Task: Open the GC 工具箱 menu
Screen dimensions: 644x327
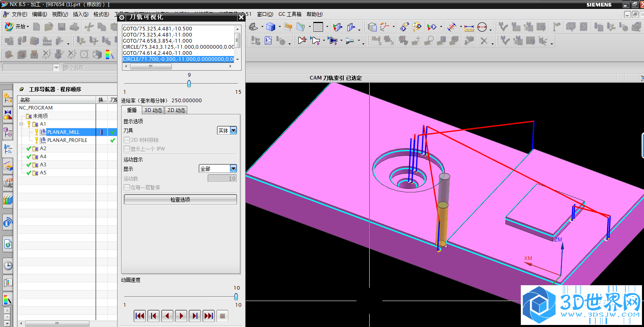Action: [290, 14]
